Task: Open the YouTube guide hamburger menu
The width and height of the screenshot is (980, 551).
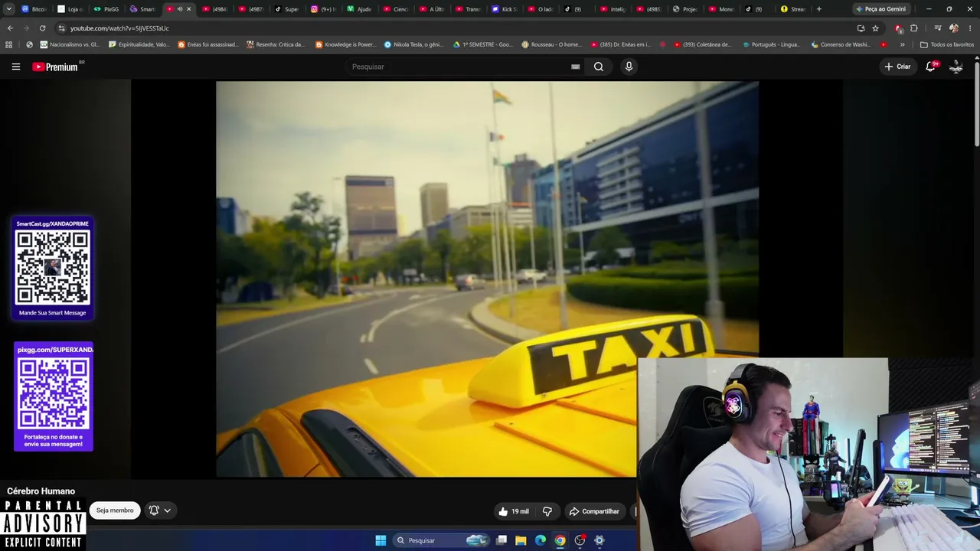Action: coord(15,67)
